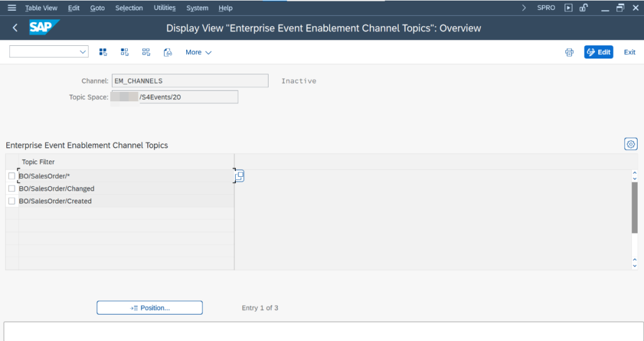The width and height of the screenshot is (644, 341).
Task: Select the BO/SalesOrder/Created topic filter cell
Action: click(126, 201)
